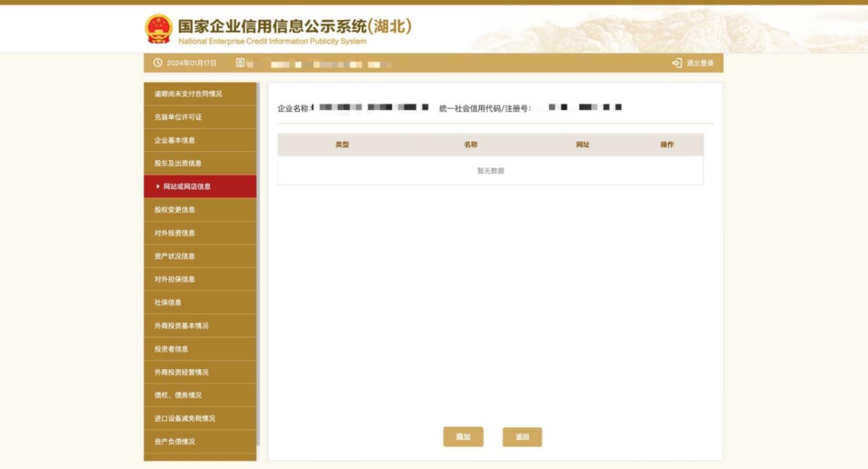Screen dimensions: 868x469
Task: Select 股东及出资信息 menu item
Action: point(178,163)
